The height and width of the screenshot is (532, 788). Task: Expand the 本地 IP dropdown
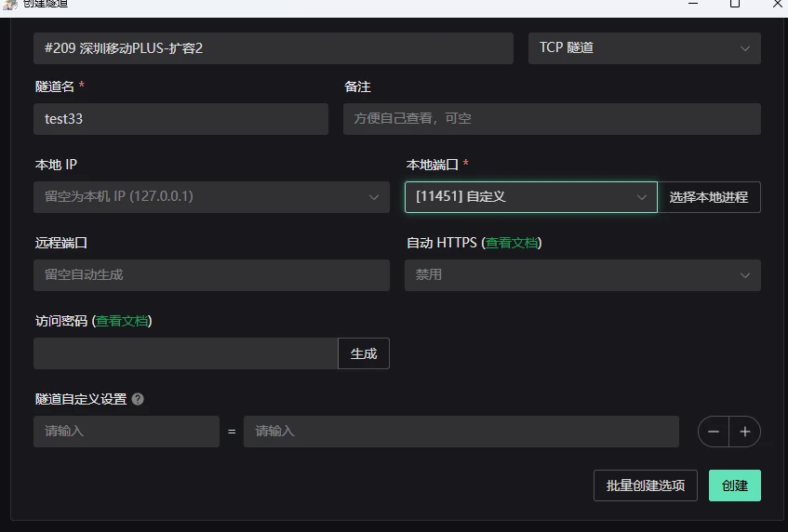(x=211, y=197)
